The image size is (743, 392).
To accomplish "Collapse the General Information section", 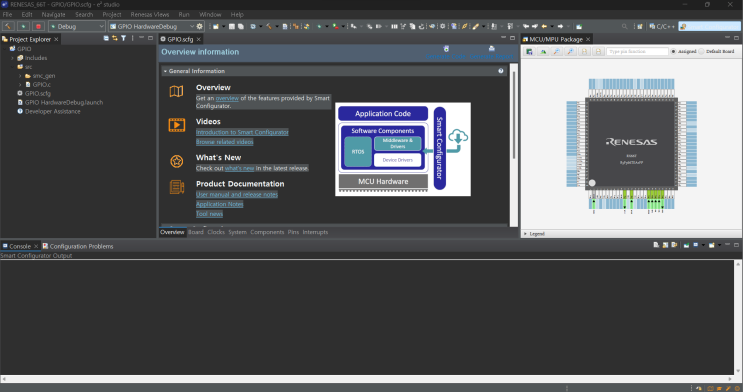I will point(165,71).
